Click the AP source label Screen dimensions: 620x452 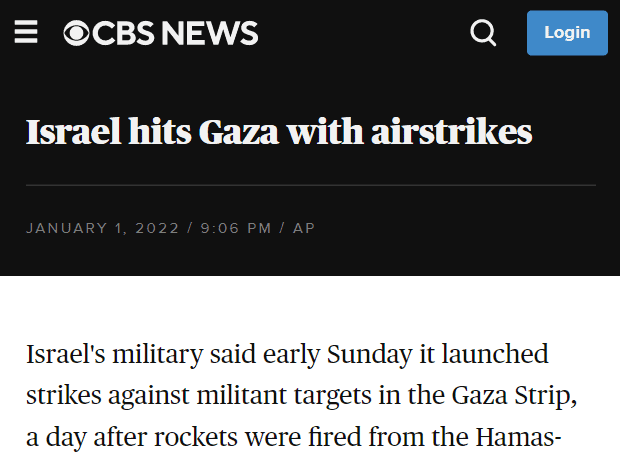[304, 228]
